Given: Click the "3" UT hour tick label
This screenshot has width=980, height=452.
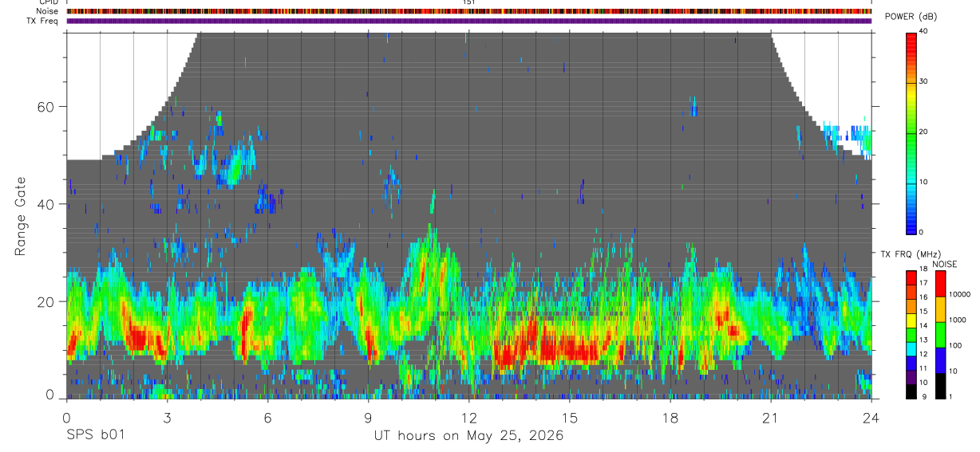Looking at the screenshot, I should (167, 417).
